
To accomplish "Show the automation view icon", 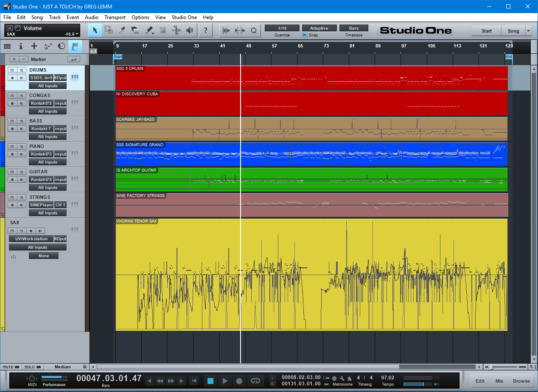I will tap(48, 46).
